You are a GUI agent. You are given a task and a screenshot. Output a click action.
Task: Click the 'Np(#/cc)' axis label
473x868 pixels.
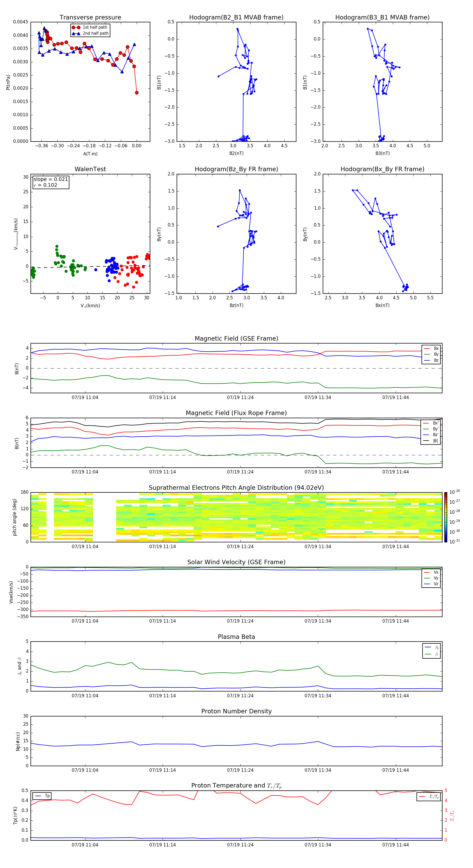[18, 741]
